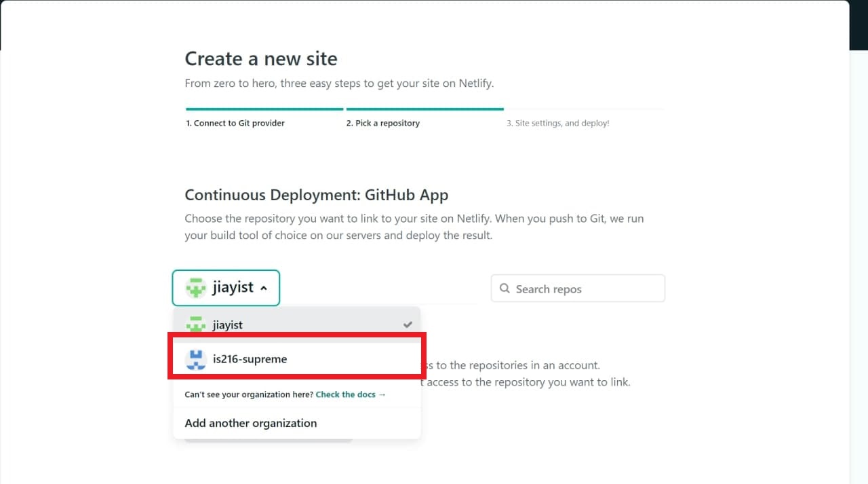Click the Create a new site heading

click(261, 58)
